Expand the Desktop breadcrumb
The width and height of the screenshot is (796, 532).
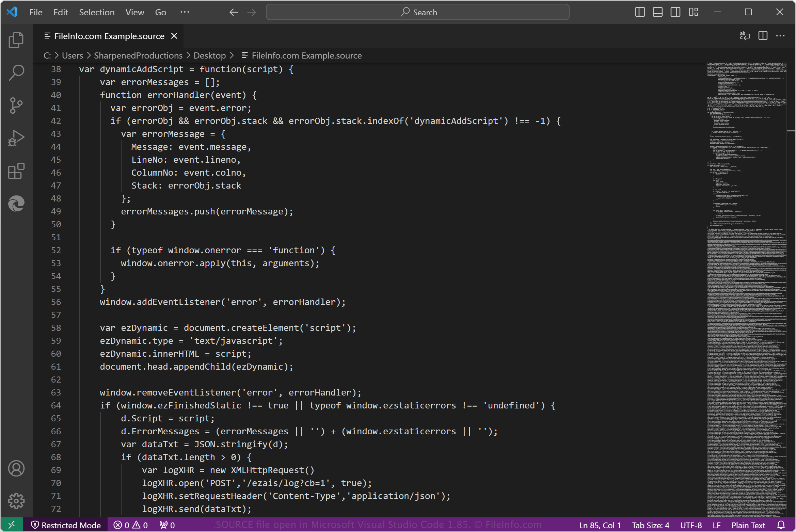coord(209,55)
